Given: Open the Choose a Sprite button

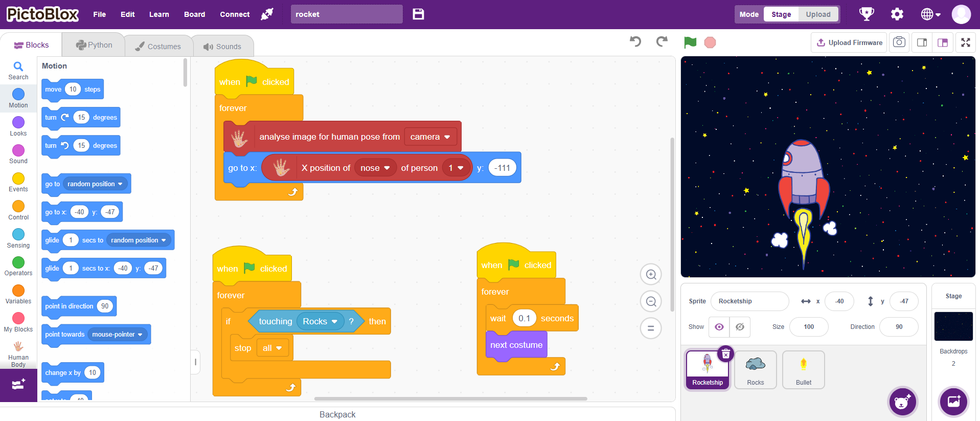Looking at the screenshot, I should point(903,402).
